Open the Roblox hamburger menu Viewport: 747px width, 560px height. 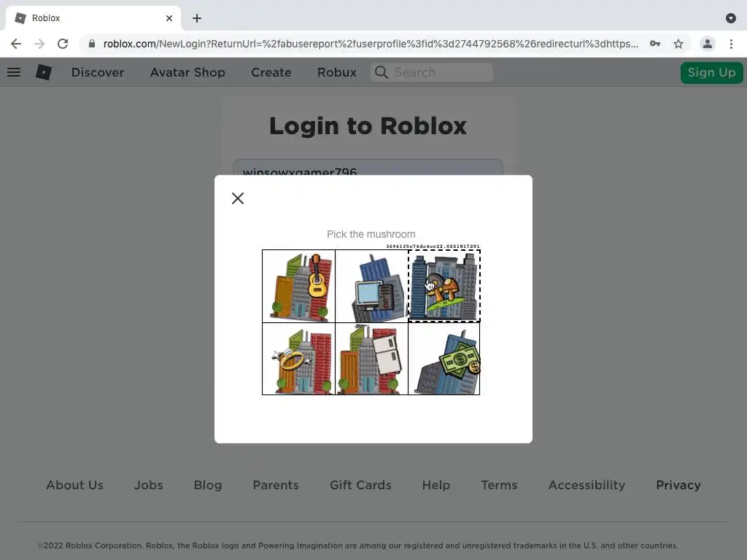coord(14,72)
